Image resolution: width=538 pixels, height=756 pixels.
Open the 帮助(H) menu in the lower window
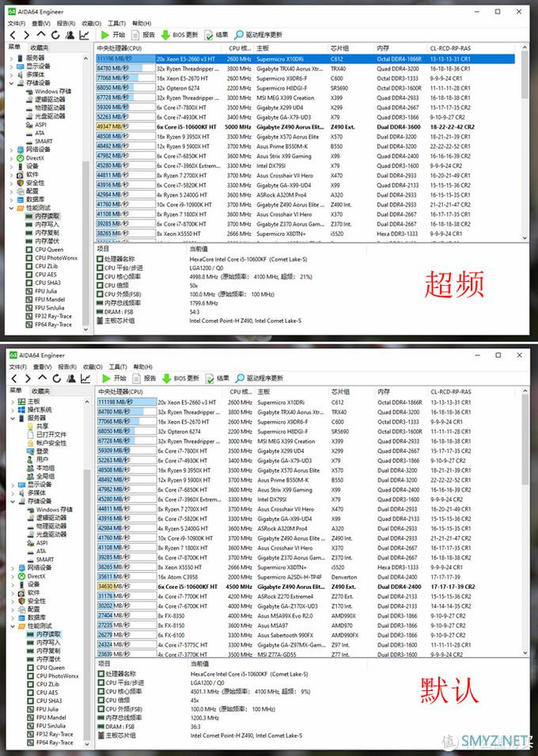tap(142, 367)
